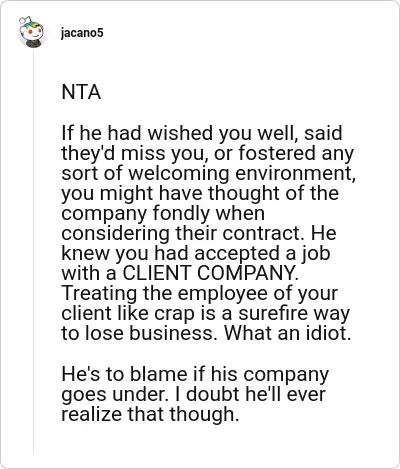
Task: Click the line "to lose business."
Action: point(142,333)
